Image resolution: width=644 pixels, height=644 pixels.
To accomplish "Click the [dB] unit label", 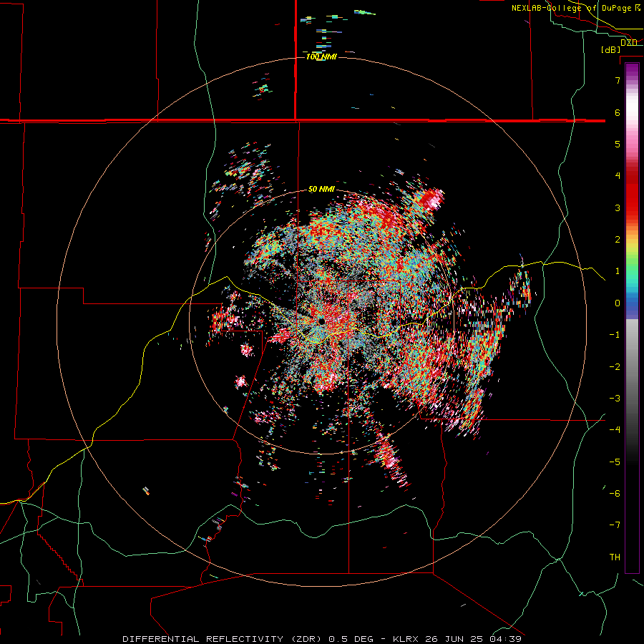I will (611, 50).
